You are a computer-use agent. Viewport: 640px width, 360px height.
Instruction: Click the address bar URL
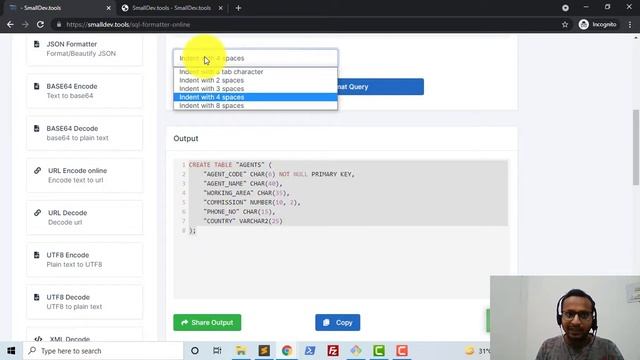click(128, 24)
